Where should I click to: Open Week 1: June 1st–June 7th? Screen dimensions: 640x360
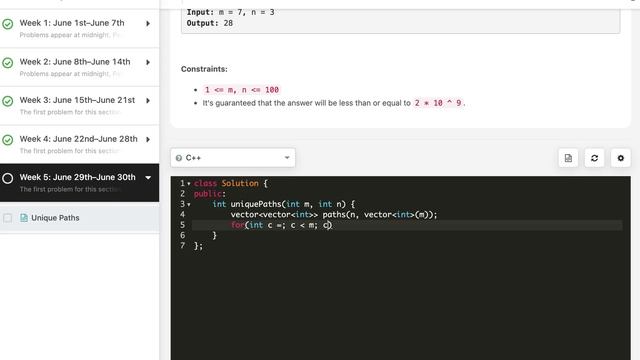[80, 28]
